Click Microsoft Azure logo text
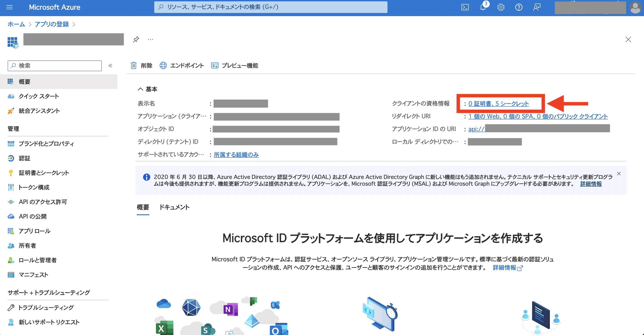 (x=54, y=7)
